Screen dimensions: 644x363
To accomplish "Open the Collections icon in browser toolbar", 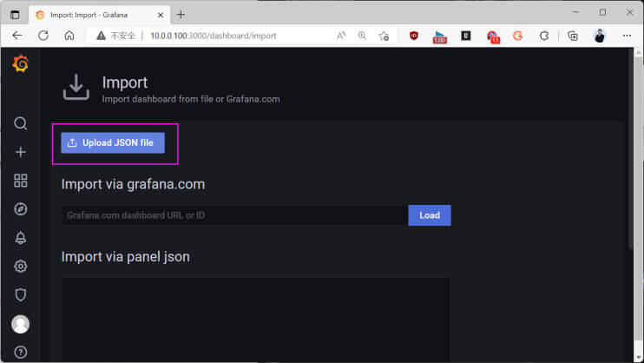I will coord(573,36).
